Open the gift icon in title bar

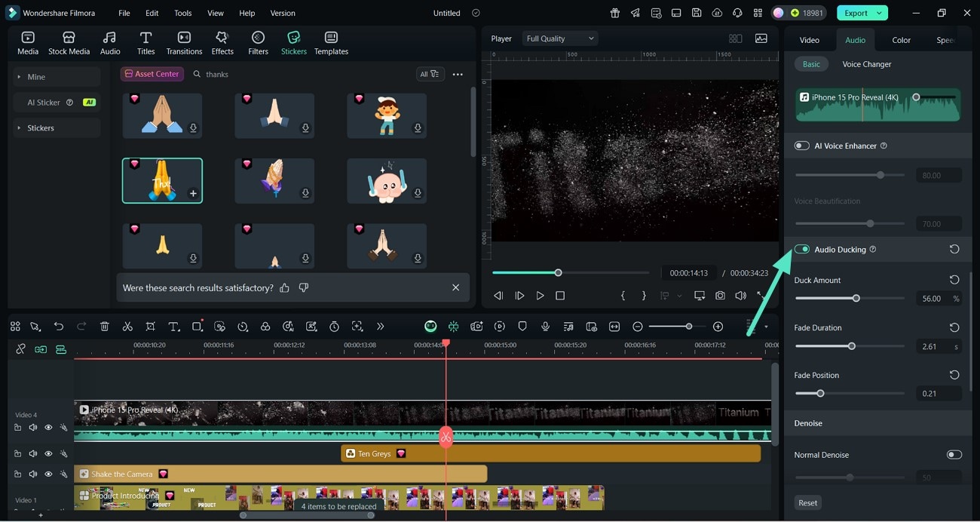point(615,13)
